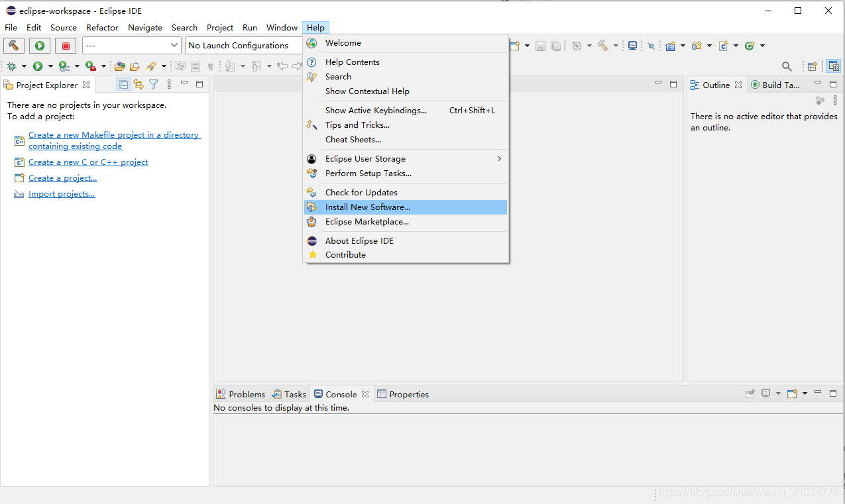Minimize the Project Explorer view

184,83
